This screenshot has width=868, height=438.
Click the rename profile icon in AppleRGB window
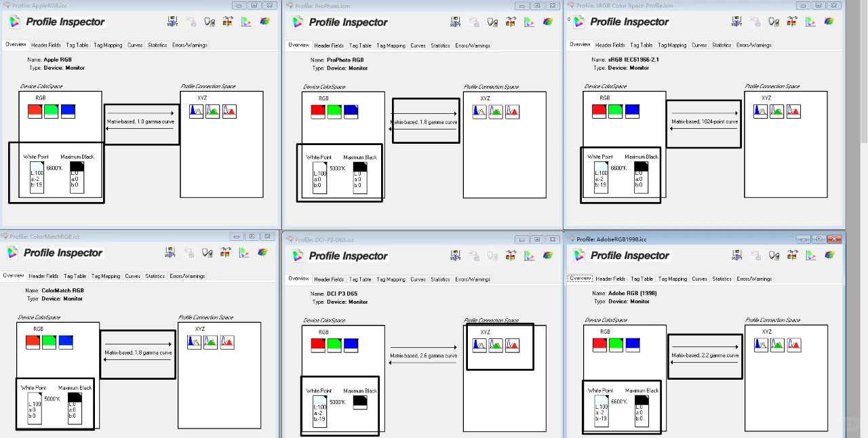tap(172, 21)
